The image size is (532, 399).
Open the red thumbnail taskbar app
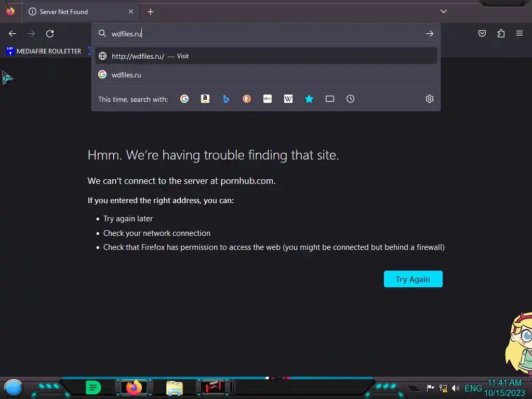(213, 387)
